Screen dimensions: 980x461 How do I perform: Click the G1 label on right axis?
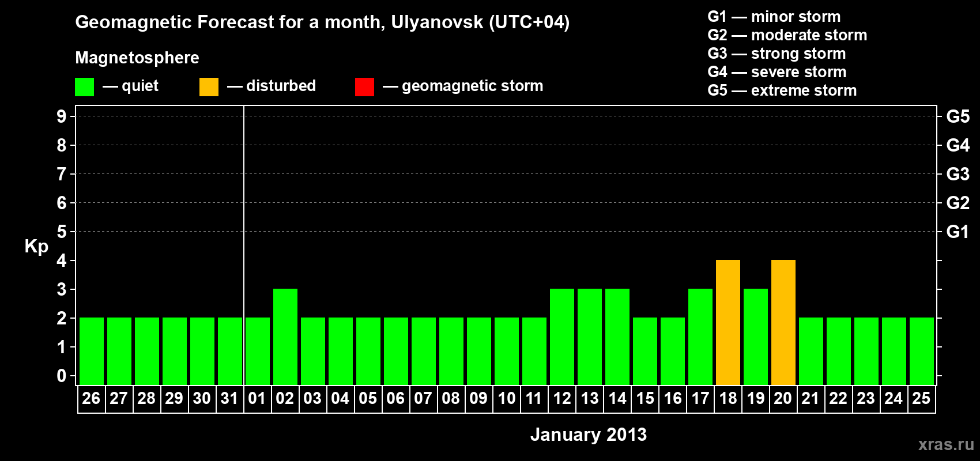coord(958,232)
